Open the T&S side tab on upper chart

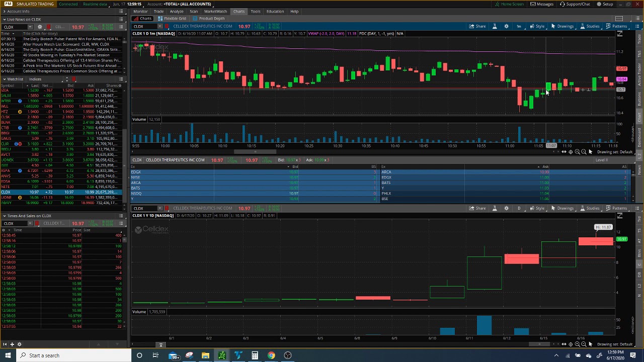[x=640, y=52]
